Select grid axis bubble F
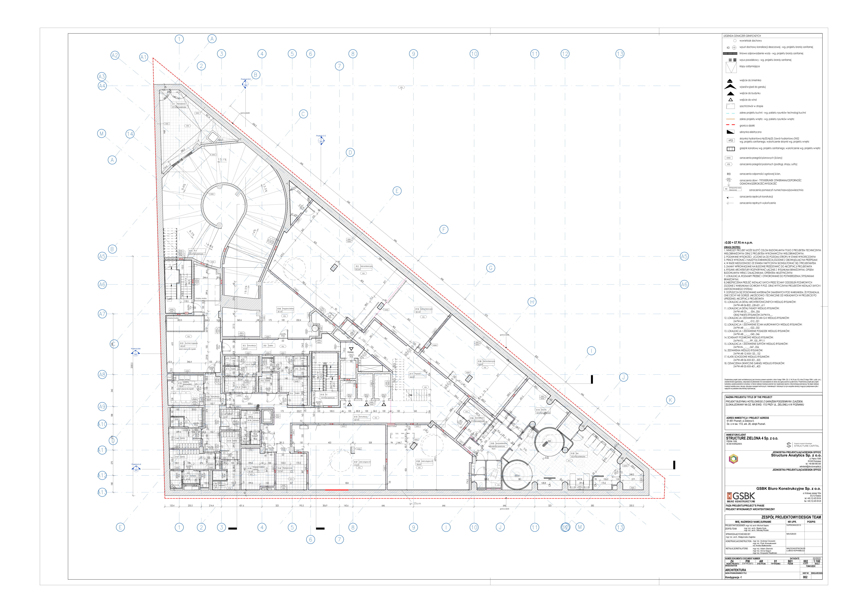The image size is (868, 613). (x=444, y=229)
